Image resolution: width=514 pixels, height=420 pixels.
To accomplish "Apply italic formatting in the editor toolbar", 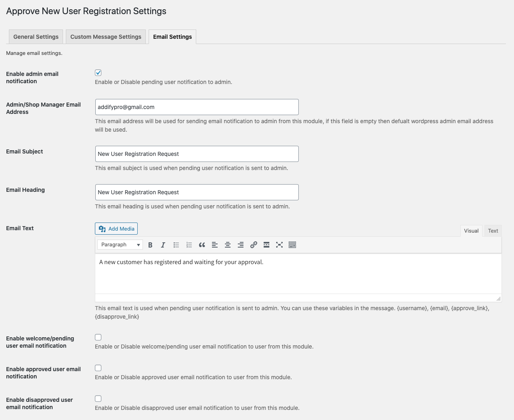I will click(163, 245).
